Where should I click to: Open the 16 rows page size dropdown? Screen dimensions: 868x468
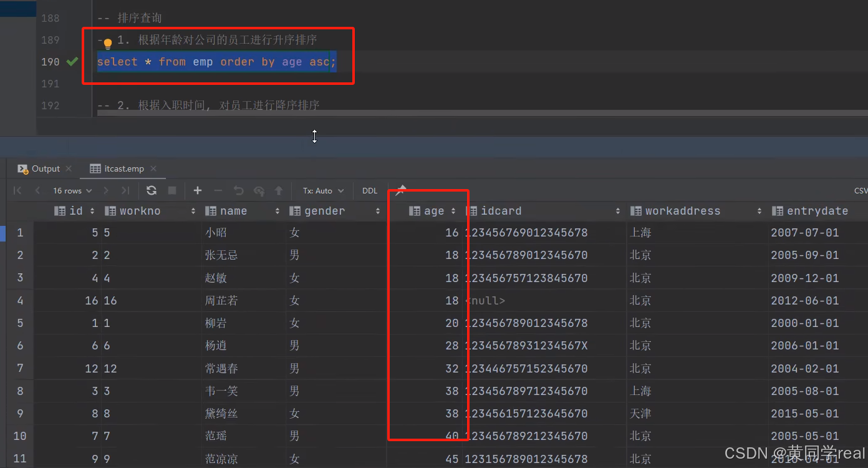[x=72, y=190]
